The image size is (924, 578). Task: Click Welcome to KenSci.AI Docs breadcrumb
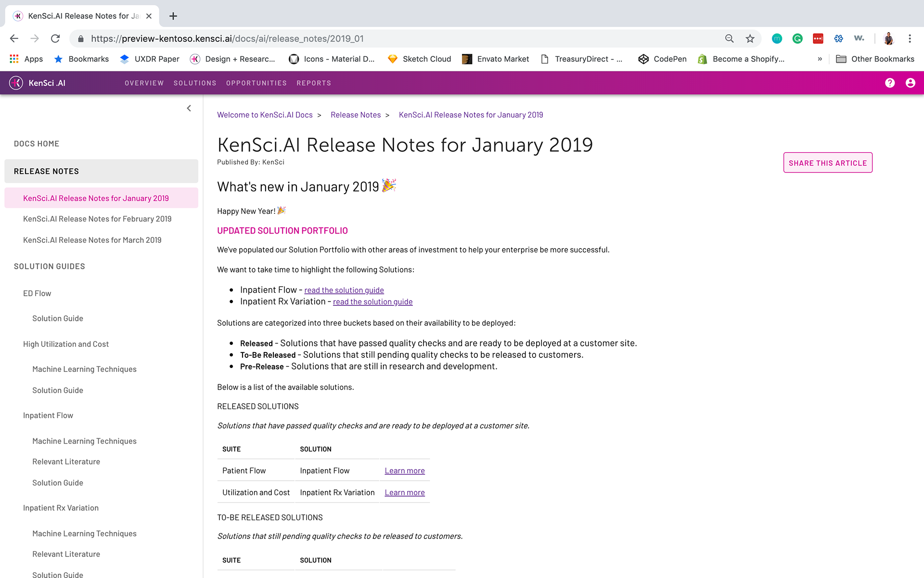(x=265, y=115)
